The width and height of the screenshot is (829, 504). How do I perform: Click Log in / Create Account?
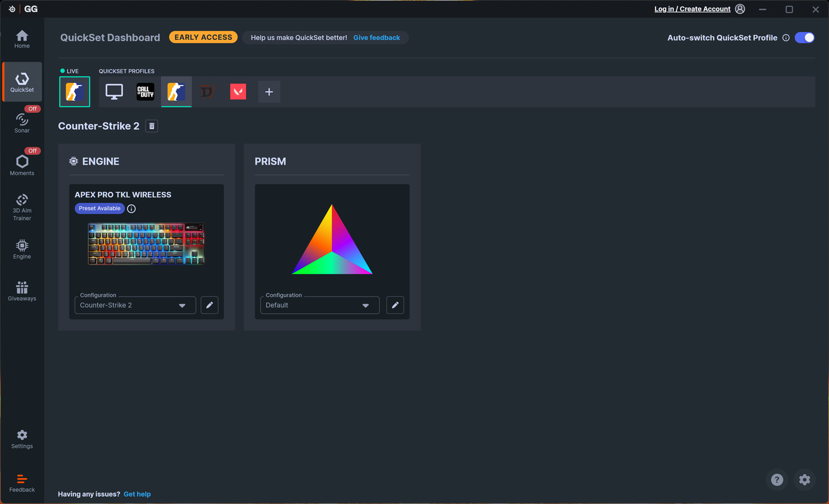(x=692, y=9)
